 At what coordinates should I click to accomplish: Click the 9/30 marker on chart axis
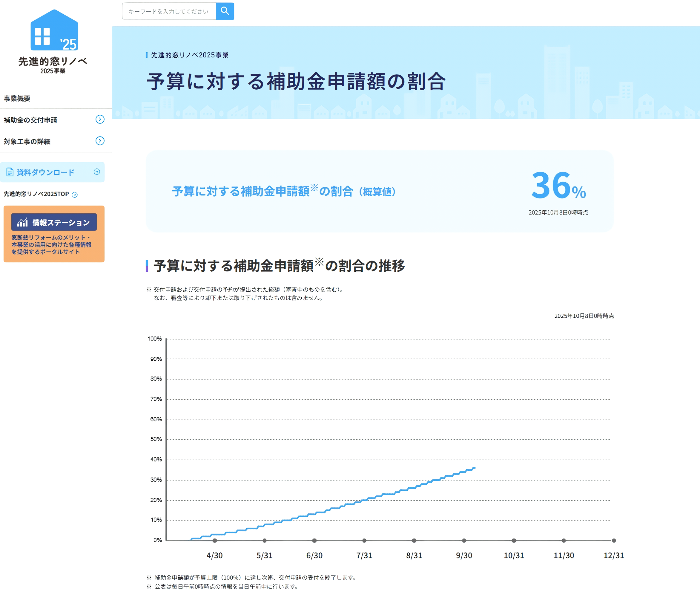click(464, 541)
